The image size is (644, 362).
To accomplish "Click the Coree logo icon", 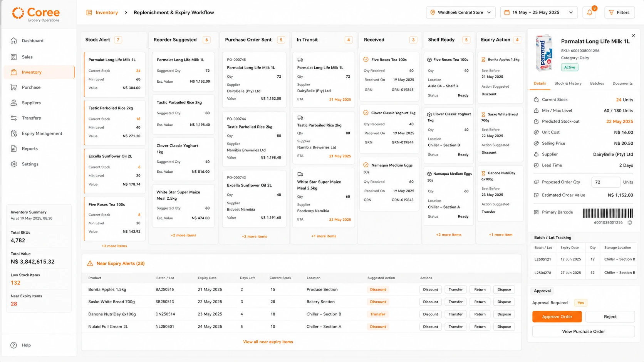I will pos(18,13).
